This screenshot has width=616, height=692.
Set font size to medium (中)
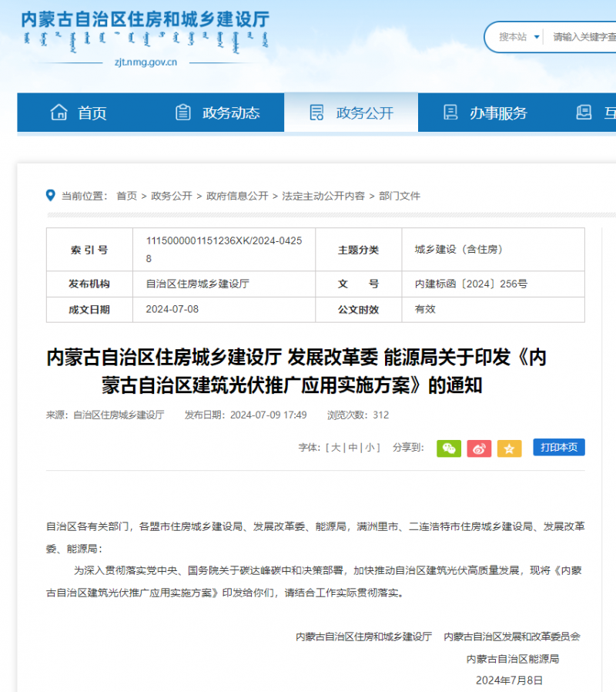[x=353, y=448]
